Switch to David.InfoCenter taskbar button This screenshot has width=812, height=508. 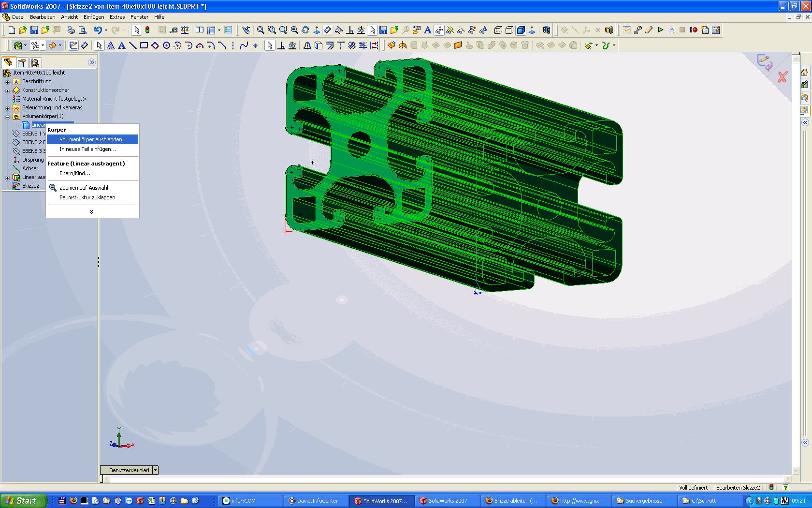coord(316,501)
